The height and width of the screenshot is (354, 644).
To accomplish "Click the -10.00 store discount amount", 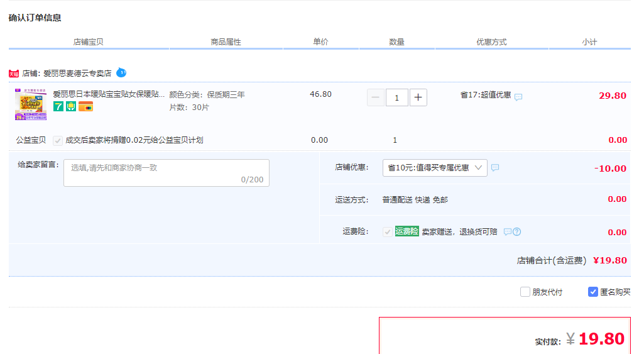I will pyautogui.click(x=610, y=169).
